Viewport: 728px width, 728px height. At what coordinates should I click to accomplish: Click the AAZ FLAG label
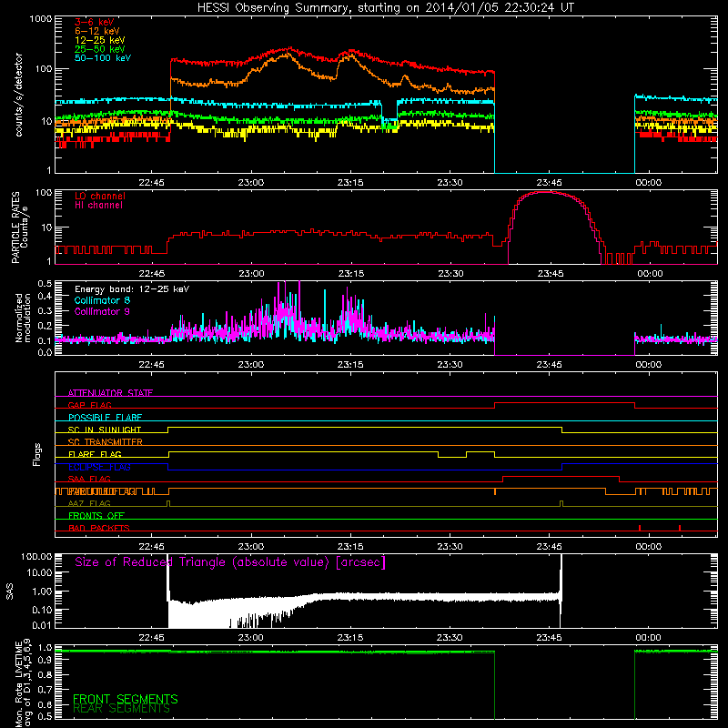tap(89, 503)
